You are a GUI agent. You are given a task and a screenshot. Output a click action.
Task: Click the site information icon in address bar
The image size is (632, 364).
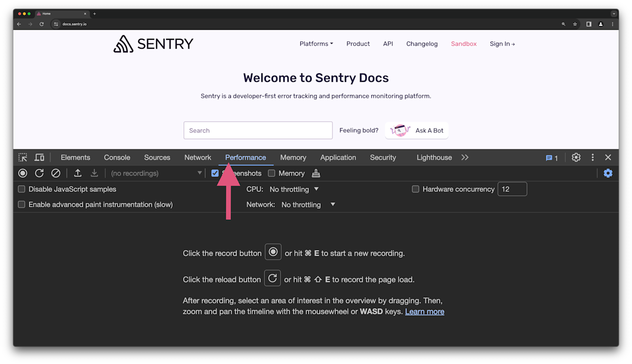tap(56, 24)
